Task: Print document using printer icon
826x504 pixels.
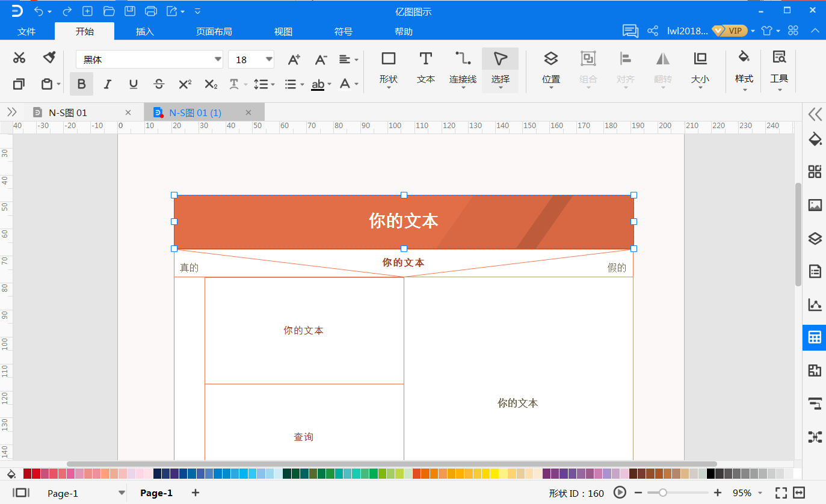Action: (151, 11)
